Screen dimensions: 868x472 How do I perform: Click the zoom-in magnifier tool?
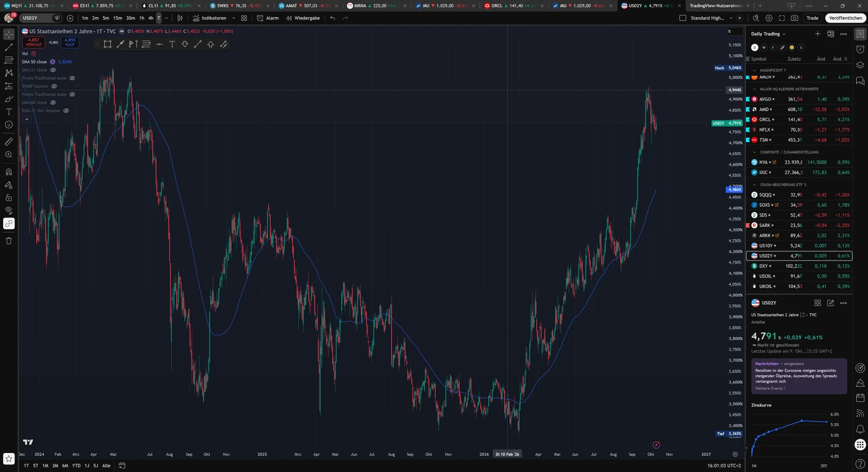(x=9, y=155)
